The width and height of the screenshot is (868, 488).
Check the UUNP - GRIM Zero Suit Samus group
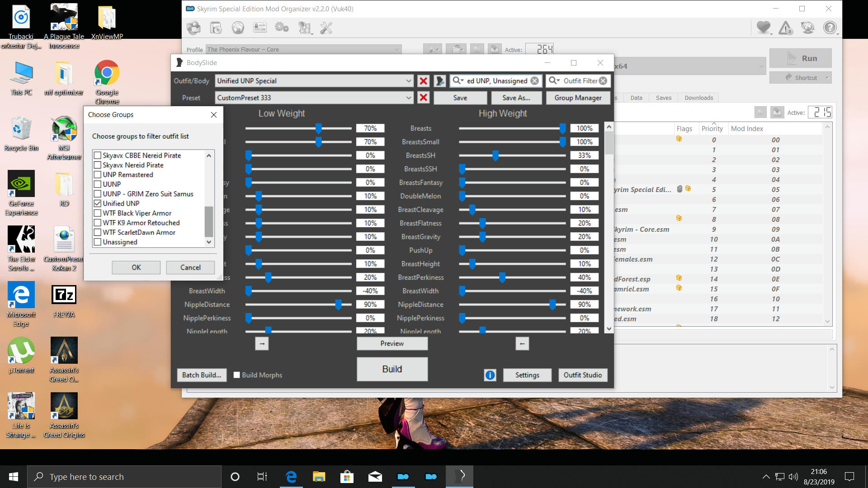pos(97,194)
